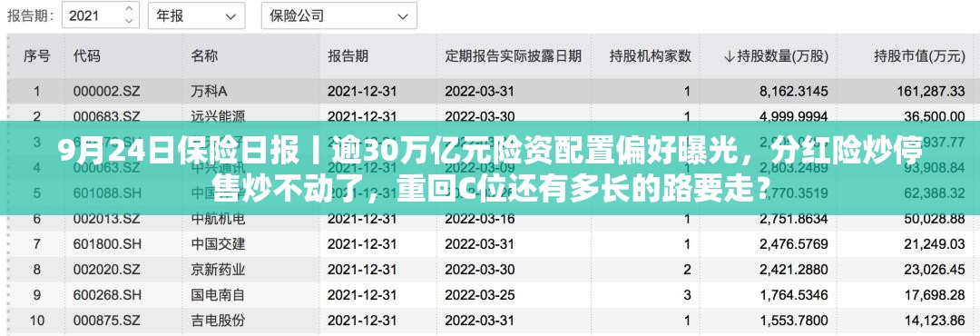Click the 2,476.5769 holding quantity cell

coord(794,244)
